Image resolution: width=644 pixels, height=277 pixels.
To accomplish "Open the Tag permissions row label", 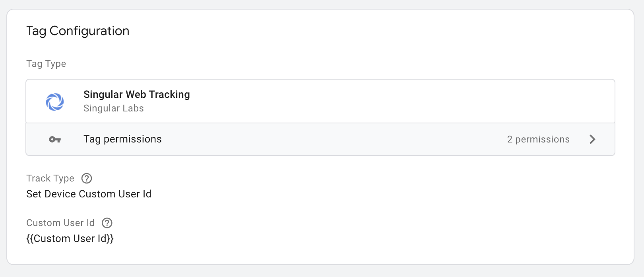I will click(x=122, y=139).
